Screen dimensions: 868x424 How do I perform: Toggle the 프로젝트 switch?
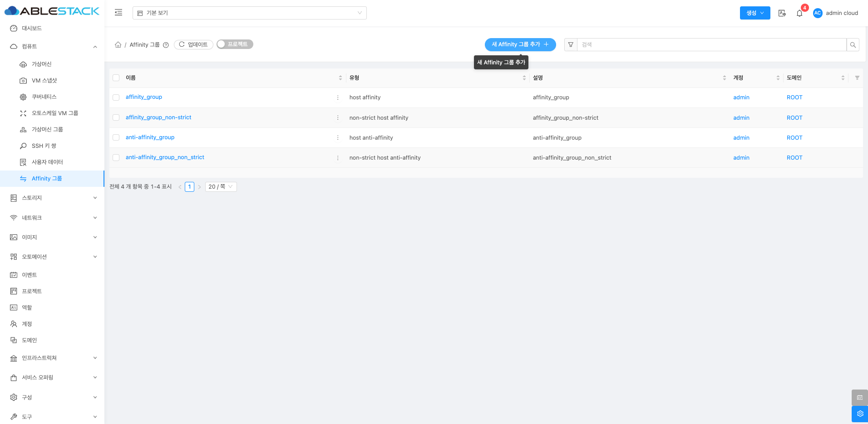tap(235, 44)
